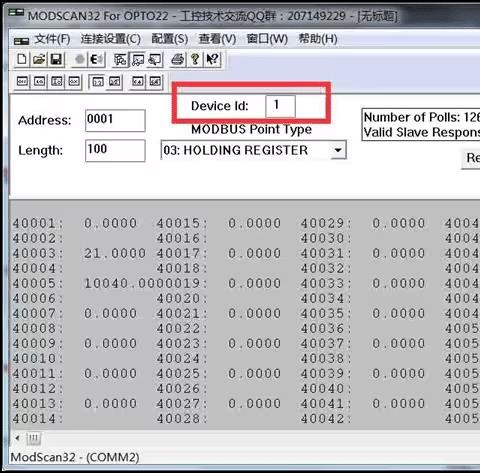The height and width of the screenshot is (473, 480).
Task: Select register 40041 value 0.0000
Action: [399, 404]
